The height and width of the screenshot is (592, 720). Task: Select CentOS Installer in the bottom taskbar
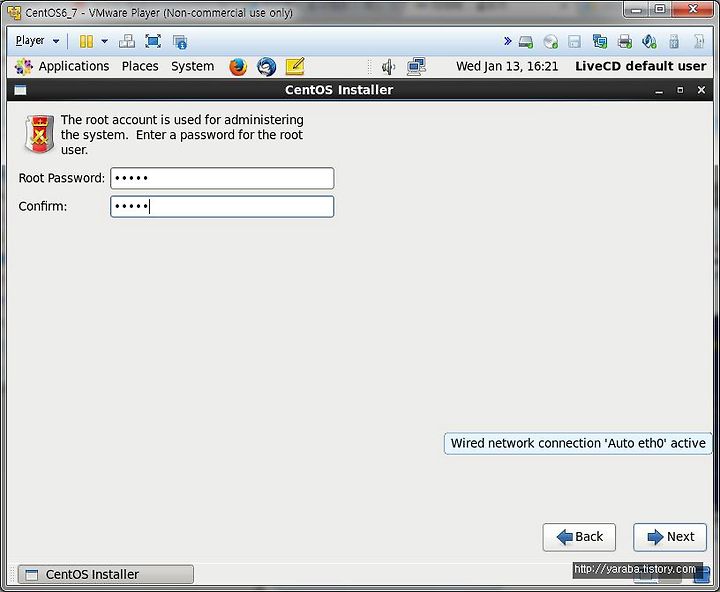point(106,575)
